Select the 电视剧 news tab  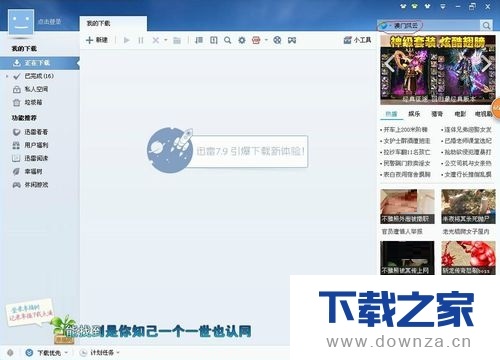(484, 114)
